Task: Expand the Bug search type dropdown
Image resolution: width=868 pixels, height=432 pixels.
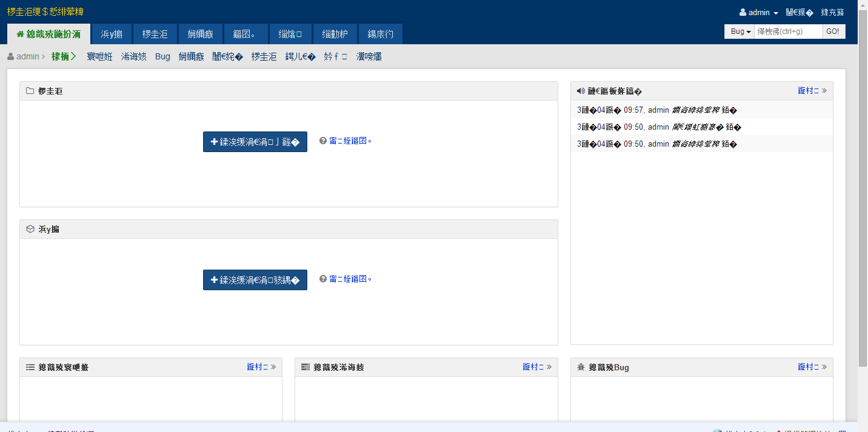Action: 740,32
